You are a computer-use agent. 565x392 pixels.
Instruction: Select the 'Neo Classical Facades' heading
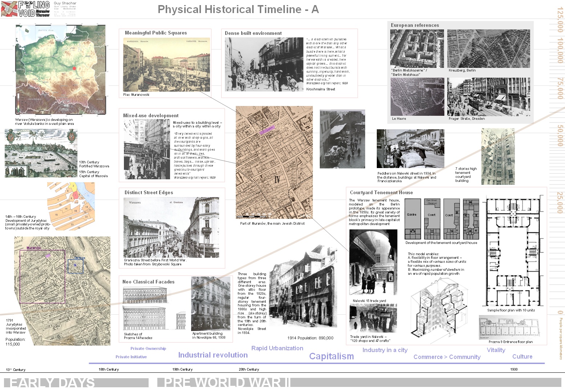148,282
